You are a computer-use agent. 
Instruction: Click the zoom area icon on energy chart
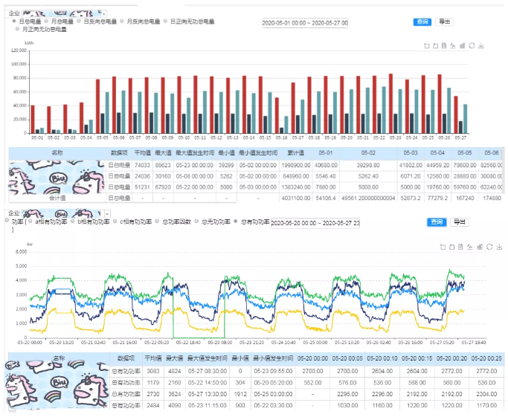[x=426, y=45]
